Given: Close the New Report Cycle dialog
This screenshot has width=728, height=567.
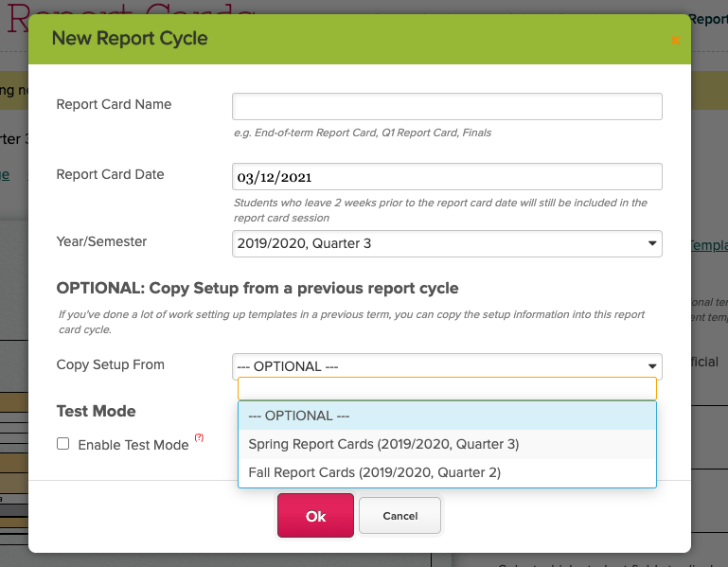Looking at the screenshot, I should (675, 41).
